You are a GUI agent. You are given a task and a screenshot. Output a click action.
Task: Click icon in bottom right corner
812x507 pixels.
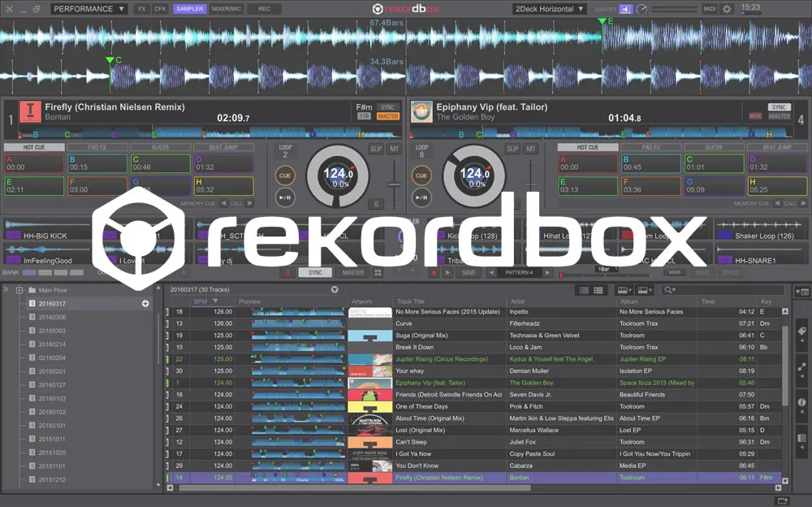(x=782, y=500)
